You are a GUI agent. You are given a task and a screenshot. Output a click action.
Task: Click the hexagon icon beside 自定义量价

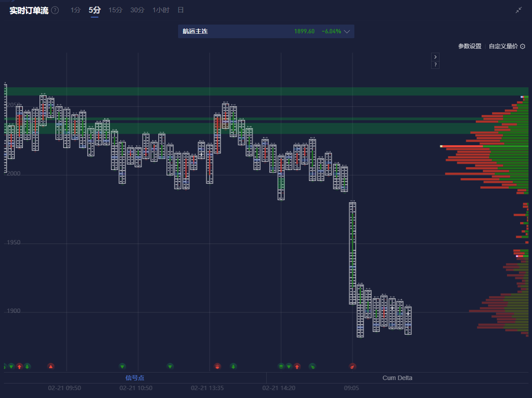tap(522, 46)
